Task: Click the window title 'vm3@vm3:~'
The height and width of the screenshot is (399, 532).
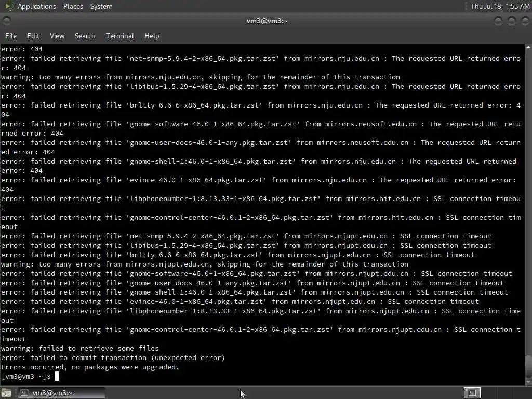Action: [x=267, y=21]
